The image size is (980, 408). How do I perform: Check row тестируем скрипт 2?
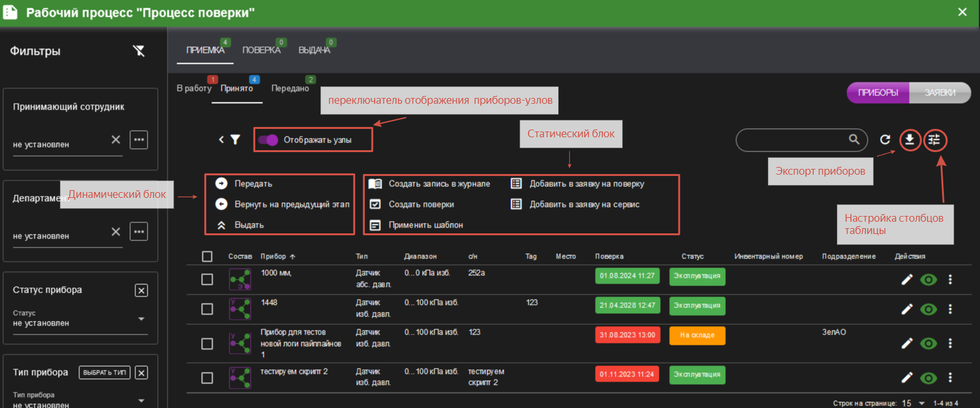(207, 378)
